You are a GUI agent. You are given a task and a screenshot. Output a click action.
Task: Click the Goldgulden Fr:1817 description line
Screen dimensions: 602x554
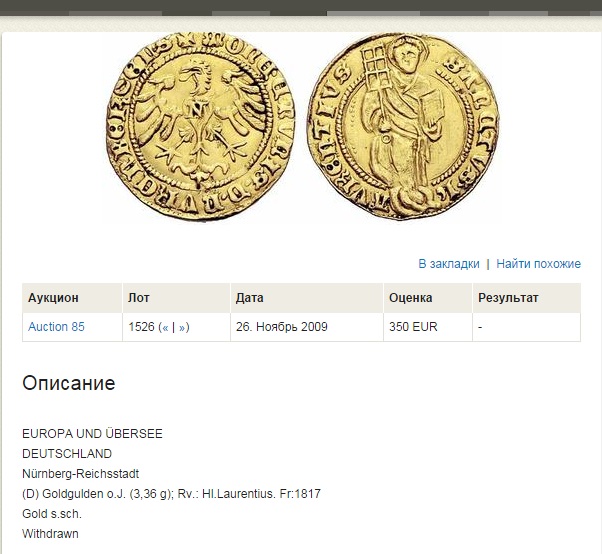[x=171, y=494]
